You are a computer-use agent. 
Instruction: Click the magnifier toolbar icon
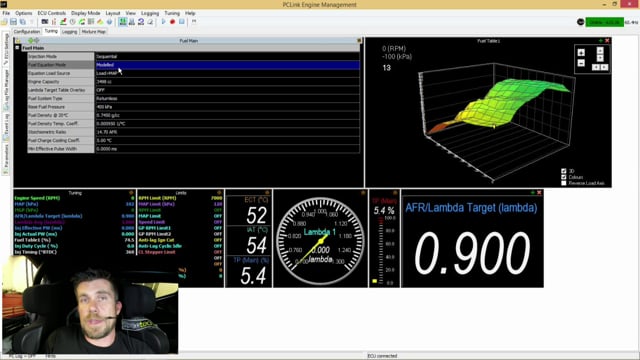[x=150, y=22]
